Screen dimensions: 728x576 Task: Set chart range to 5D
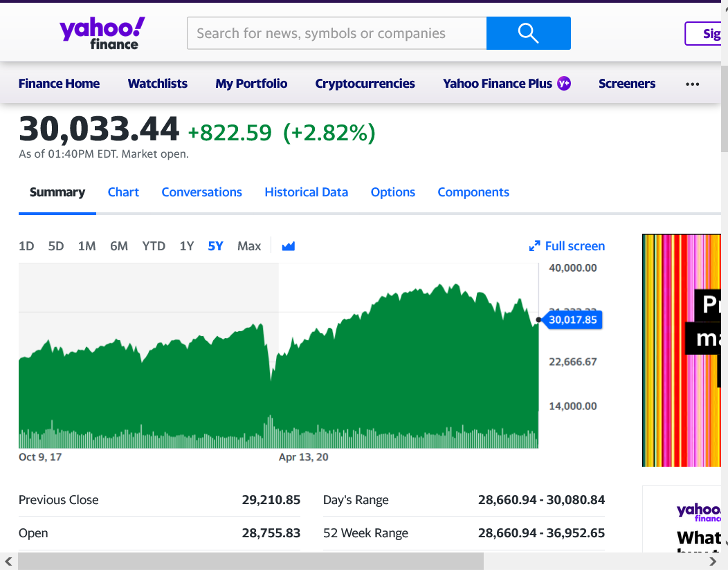(56, 246)
